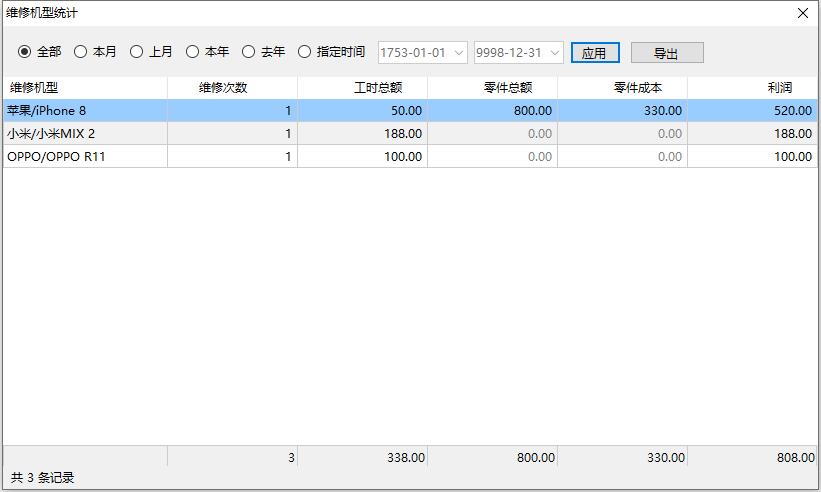Image resolution: width=821 pixels, height=492 pixels.
Task: Click the 330.00 cell in iPhone 8 row
Action: [x=622, y=110]
